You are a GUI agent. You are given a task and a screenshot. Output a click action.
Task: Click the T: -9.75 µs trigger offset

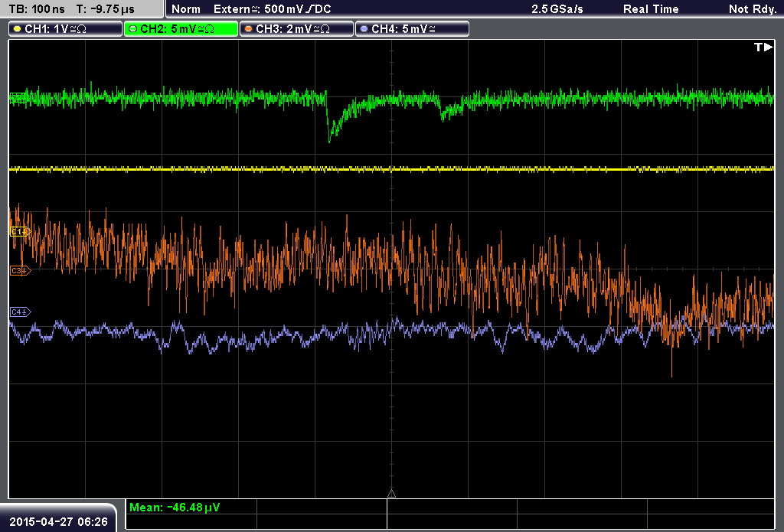[x=106, y=9]
